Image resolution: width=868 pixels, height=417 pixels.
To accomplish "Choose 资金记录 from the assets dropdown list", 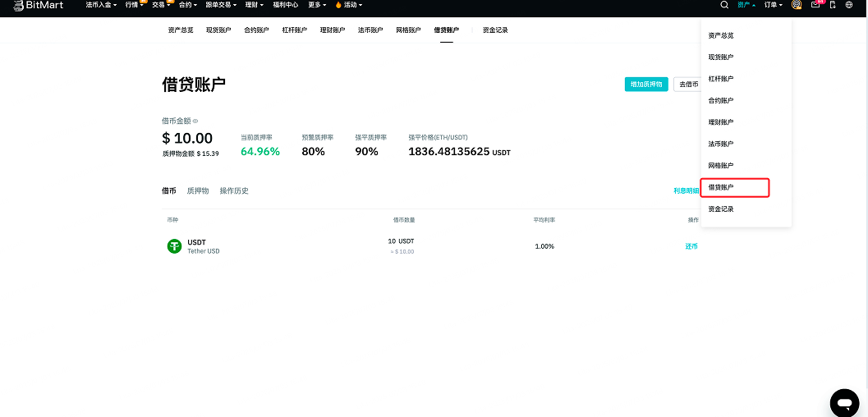I will (x=721, y=209).
